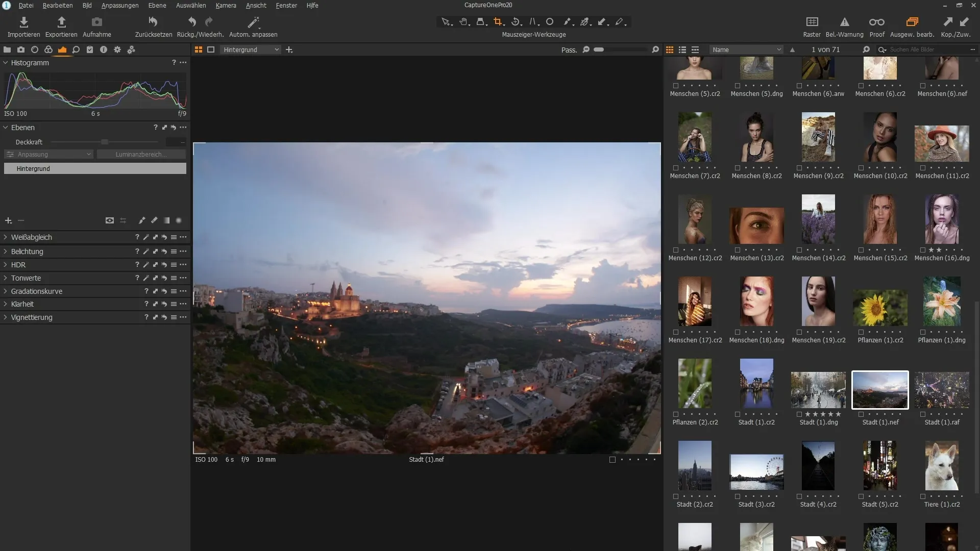
Task: Open the Color circles tool tab
Action: click(48, 49)
